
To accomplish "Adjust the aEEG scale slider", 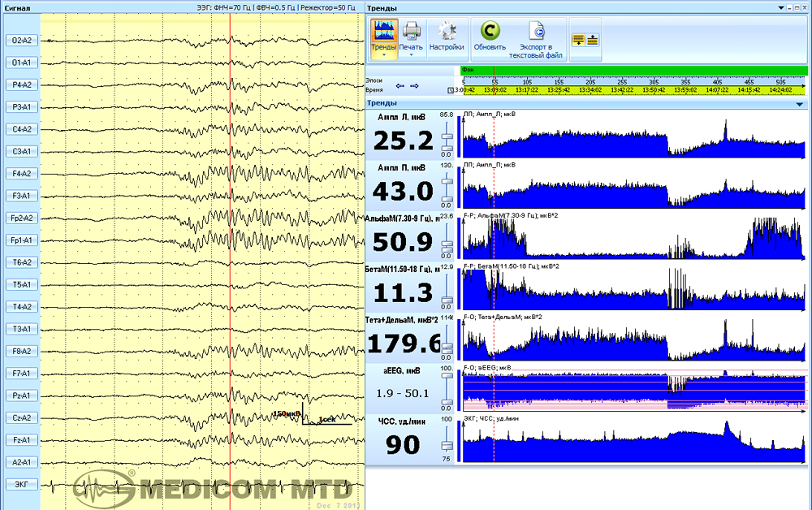I will [447, 390].
